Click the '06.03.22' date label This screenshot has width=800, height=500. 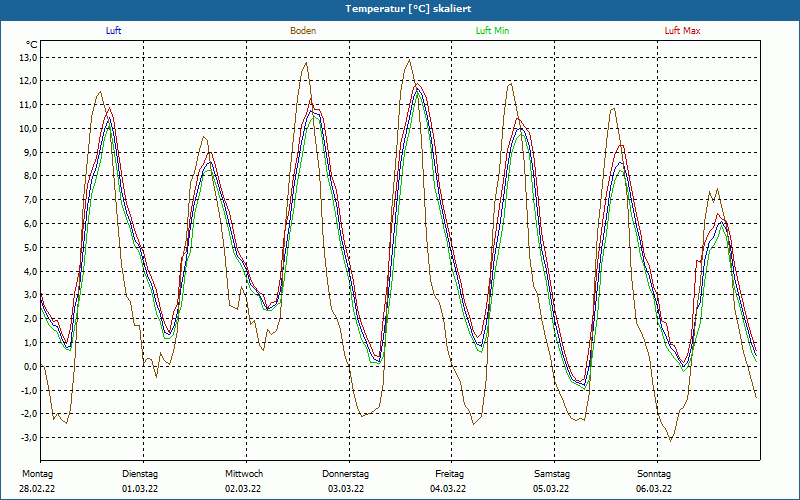coord(654,489)
